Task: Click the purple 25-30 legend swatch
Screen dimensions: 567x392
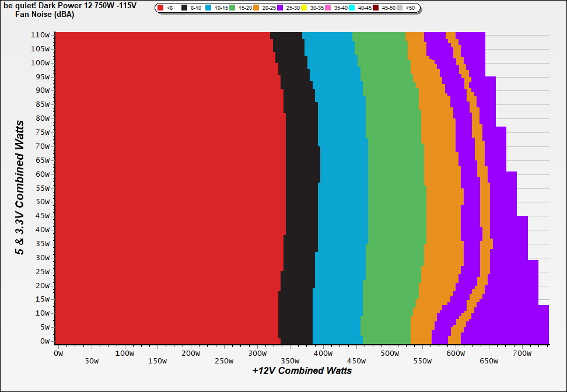Action: [x=280, y=8]
